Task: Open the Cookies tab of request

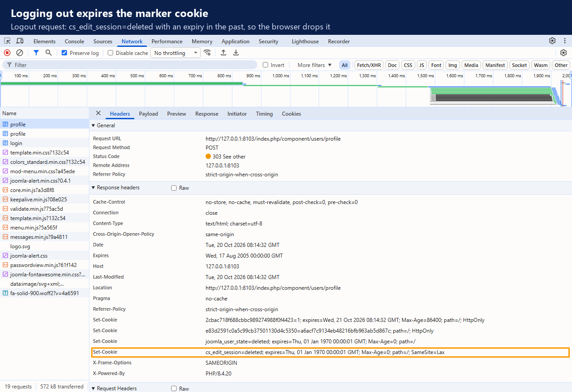Action: [291, 114]
